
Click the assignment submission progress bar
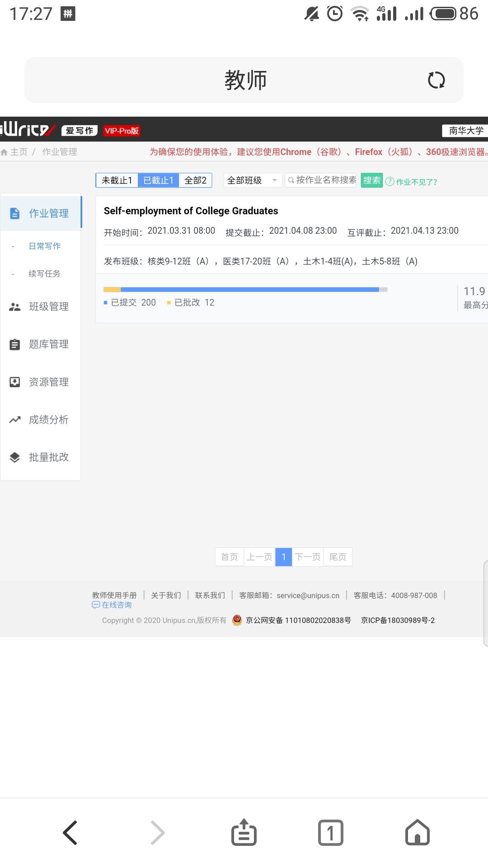[245, 289]
